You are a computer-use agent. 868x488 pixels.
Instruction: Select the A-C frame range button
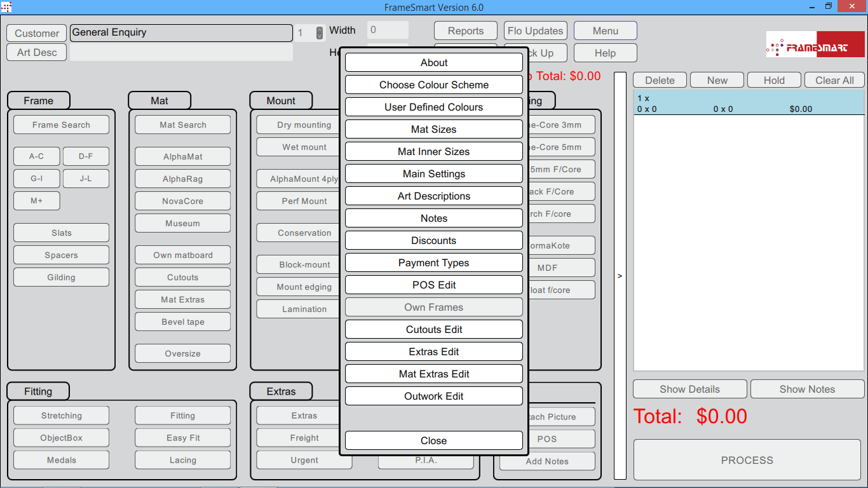click(37, 156)
